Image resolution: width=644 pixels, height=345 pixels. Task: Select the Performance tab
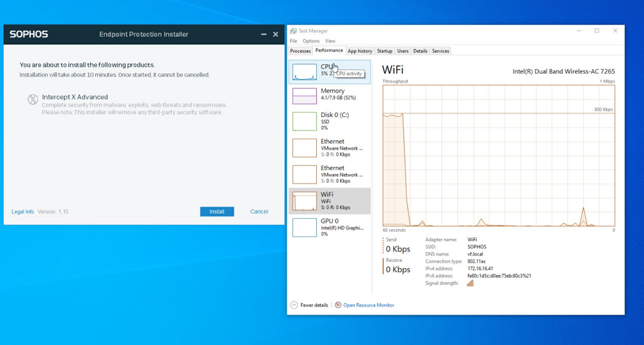click(x=329, y=50)
